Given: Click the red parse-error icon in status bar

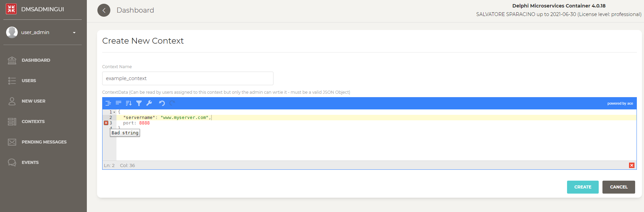Looking at the screenshot, I should (x=632, y=165).
